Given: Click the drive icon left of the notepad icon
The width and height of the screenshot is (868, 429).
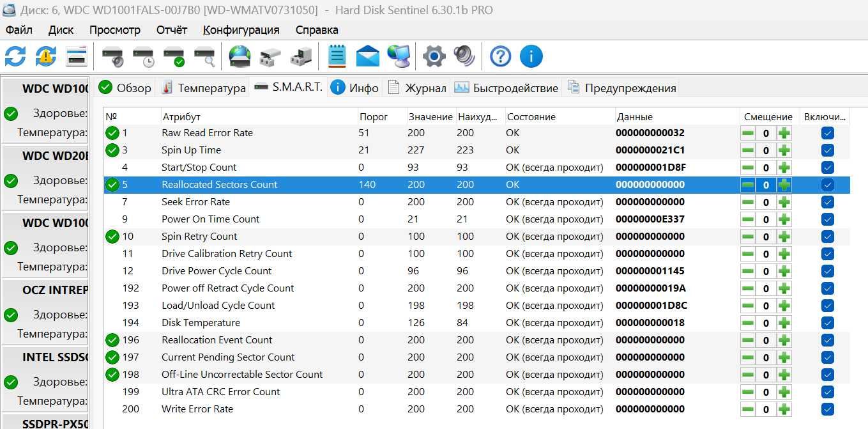Looking at the screenshot, I should pos(301,57).
